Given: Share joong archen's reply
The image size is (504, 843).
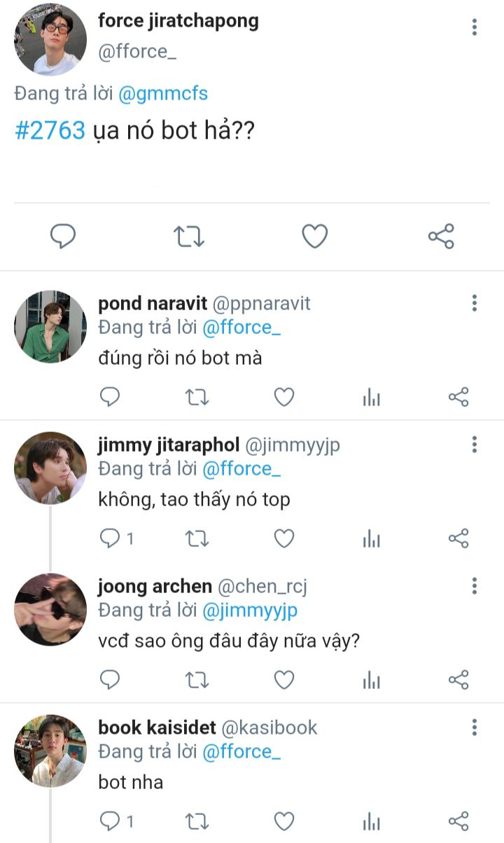Looking at the screenshot, I should coord(458,679).
